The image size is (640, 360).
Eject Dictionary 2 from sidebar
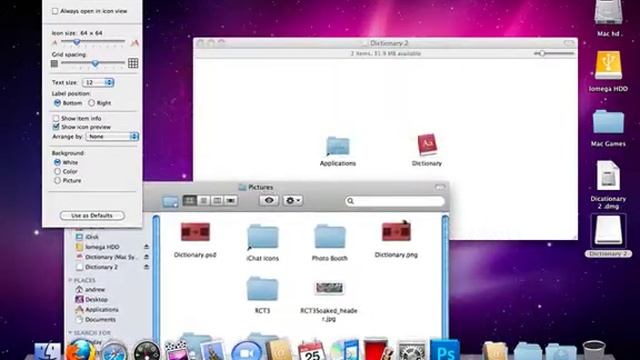pos(146,267)
